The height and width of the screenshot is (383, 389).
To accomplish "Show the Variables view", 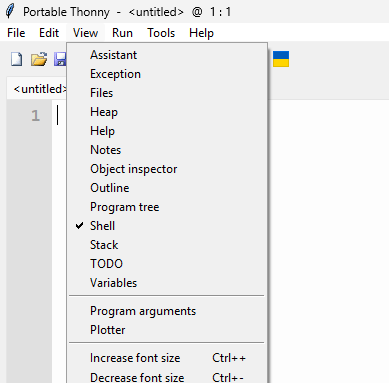I will (167, 283).
